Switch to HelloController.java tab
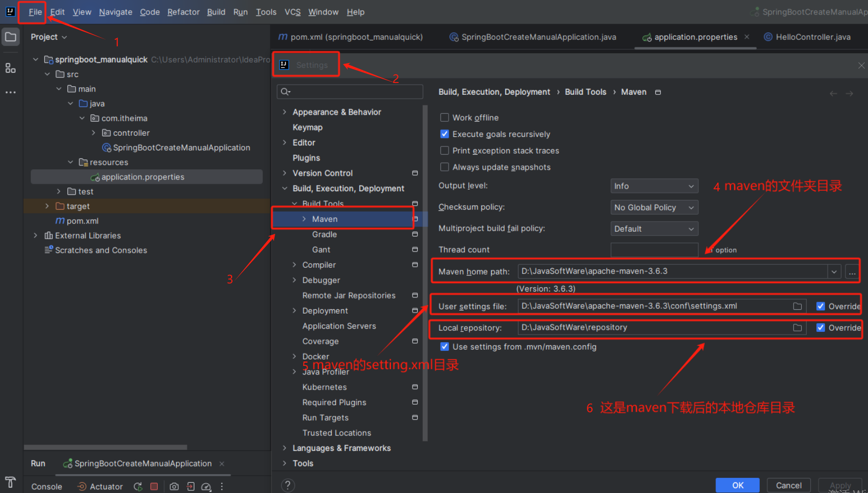The image size is (868, 493). pos(807,37)
